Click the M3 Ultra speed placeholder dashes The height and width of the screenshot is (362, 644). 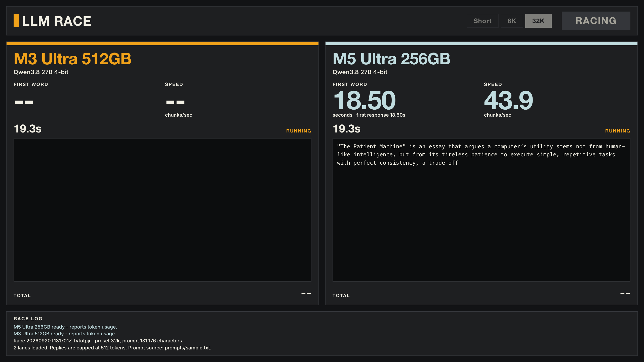click(175, 102)
